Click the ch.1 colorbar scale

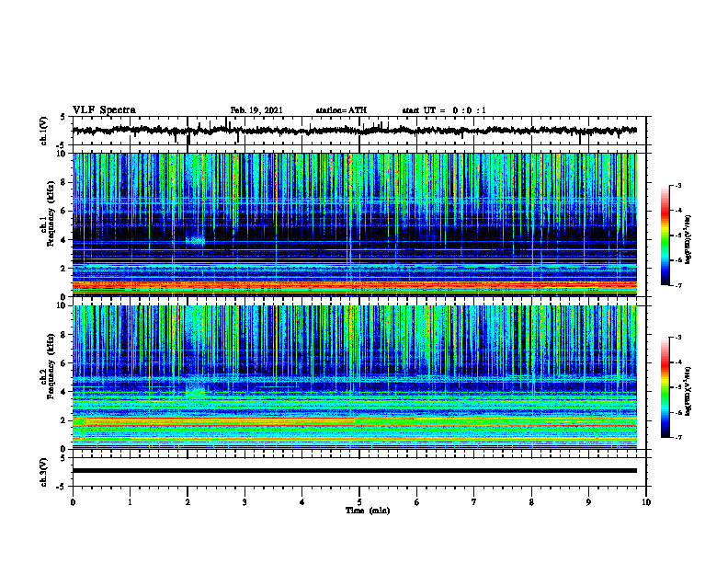coord(665,236)
